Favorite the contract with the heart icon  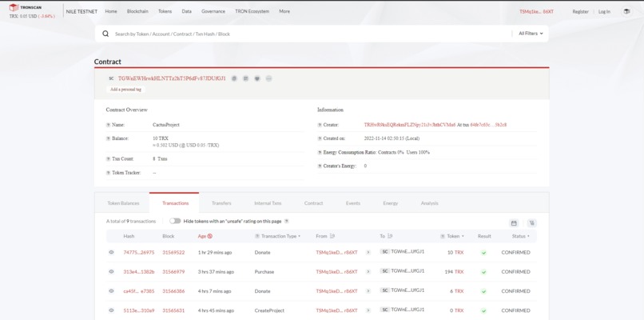tap(257, 78)
